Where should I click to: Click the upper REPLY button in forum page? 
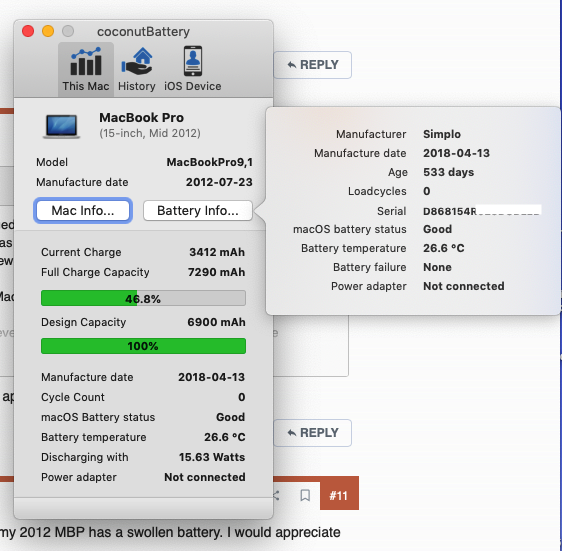pyautogui.click(x=313, y=65)
